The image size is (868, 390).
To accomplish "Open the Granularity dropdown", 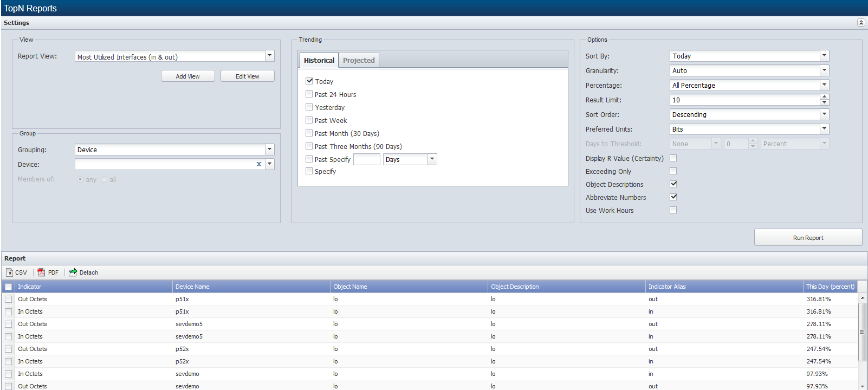I will click(x=825, y=70).
